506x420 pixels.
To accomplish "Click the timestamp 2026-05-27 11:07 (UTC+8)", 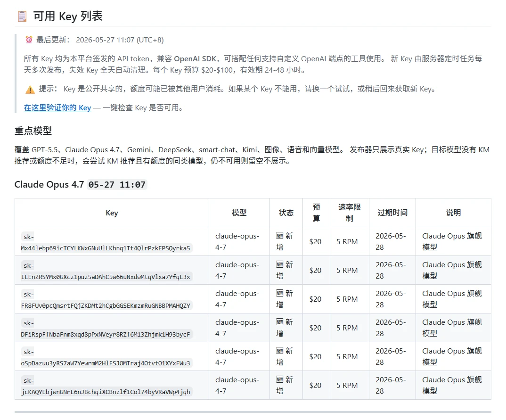I will 120,40.
